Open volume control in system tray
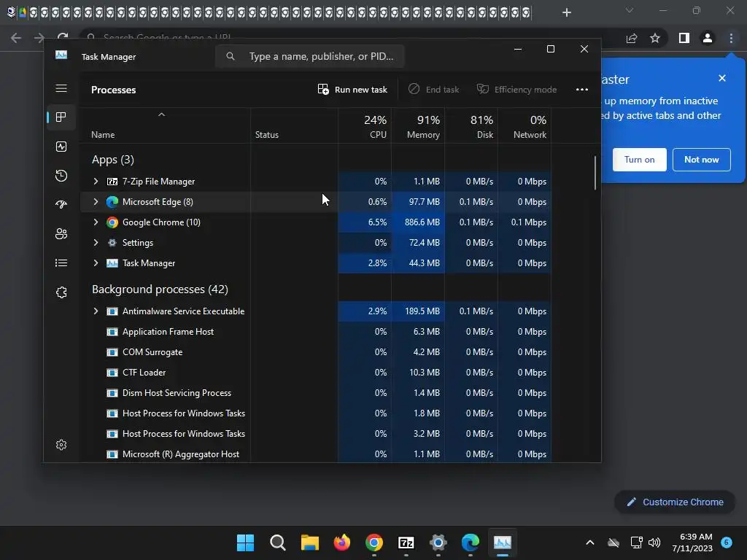747x560 pixels. click(654, 542)
